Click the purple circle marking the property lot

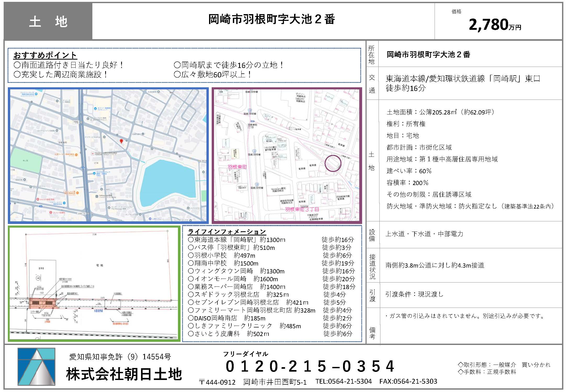coord(333,163)
